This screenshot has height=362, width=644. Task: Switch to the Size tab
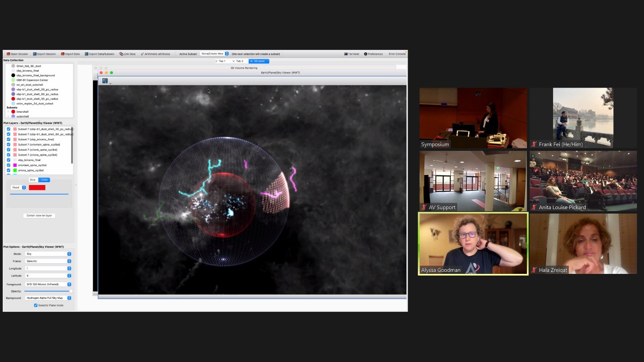point(33,180)
